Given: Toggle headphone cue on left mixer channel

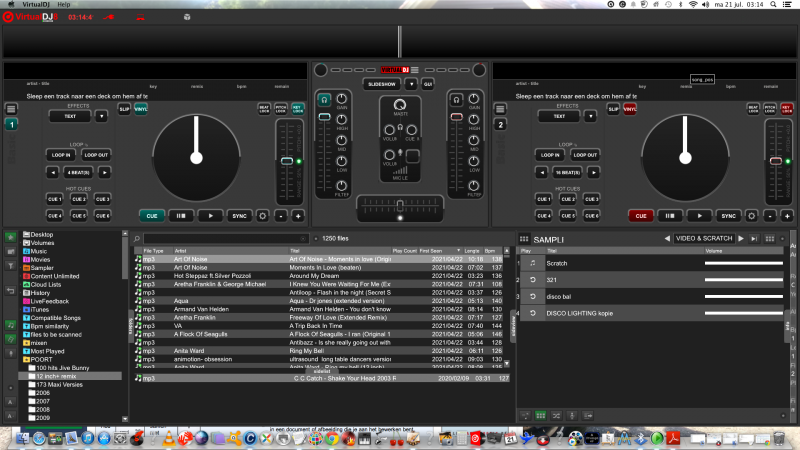Looking at the screenshot, I should point(324,100).
